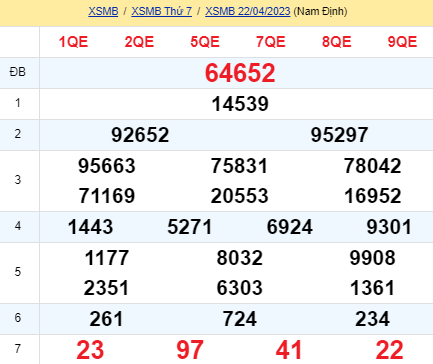433x364 pixels.
Task: Click second prize number 92652
Action: [140, 135]
